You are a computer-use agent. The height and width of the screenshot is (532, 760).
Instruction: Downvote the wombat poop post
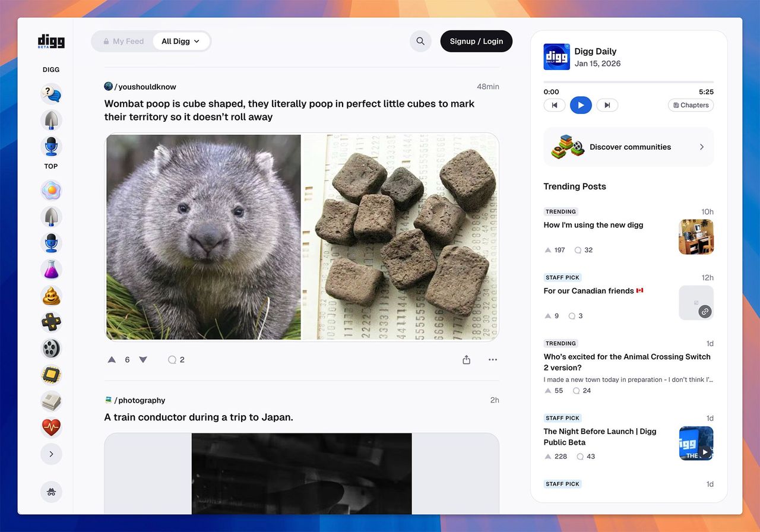tap(143, 360)
